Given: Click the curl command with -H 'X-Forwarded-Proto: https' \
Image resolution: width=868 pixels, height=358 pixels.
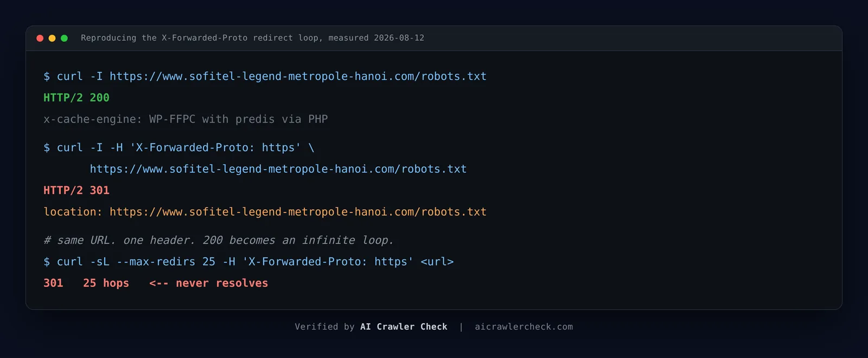Looking at the screenshot, I should pos(179,148).
